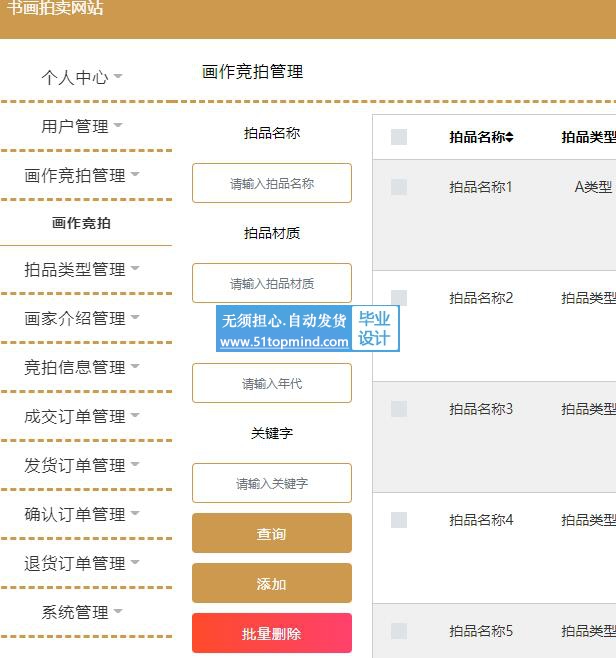Expand the 画家介绍管理 arrow
Screen dimensions: 616x658
click(135, 316)
